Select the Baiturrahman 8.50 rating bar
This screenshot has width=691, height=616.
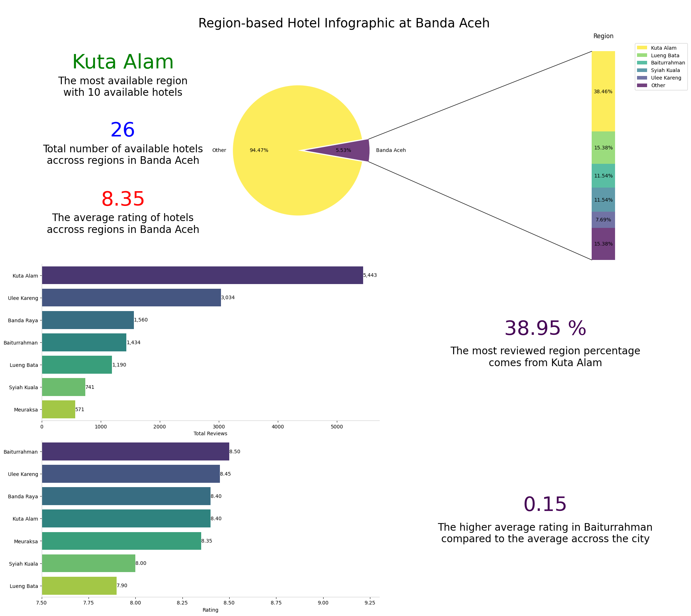pos(135,451)
